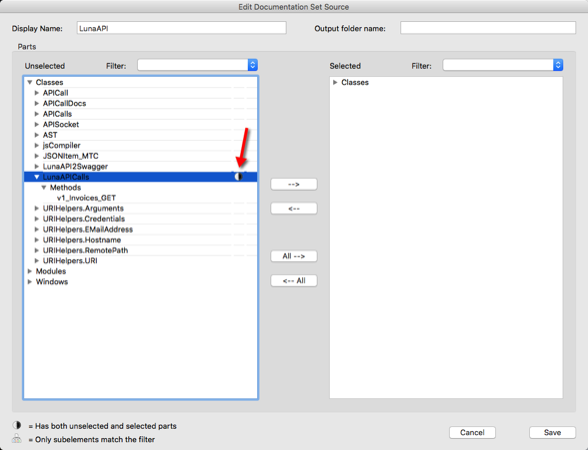Click the Output folder name field
Image resolution: width=588 pixels, height=450 pixels.
488,28
